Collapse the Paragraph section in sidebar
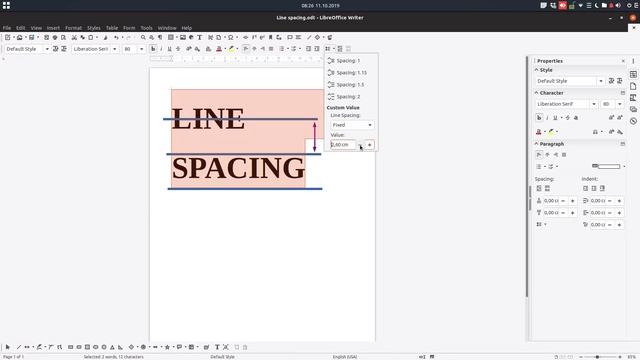Image resolution: width=640 pixels, height=360 pixels. coord(536,144)
